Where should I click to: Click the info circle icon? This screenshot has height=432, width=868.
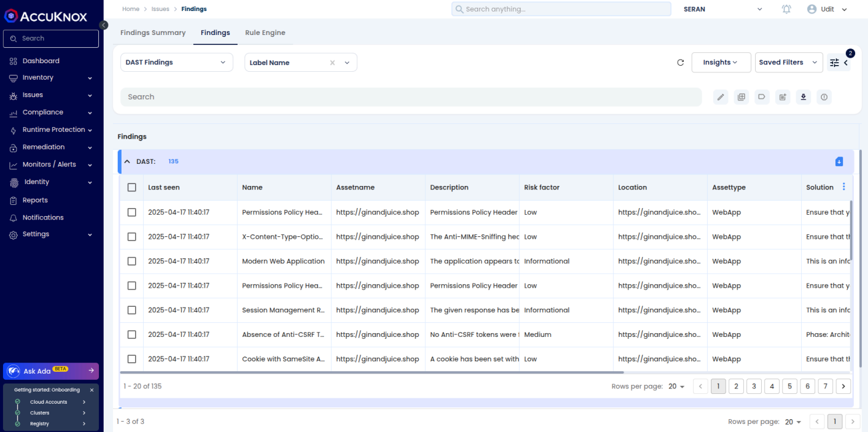click(824, 97)
